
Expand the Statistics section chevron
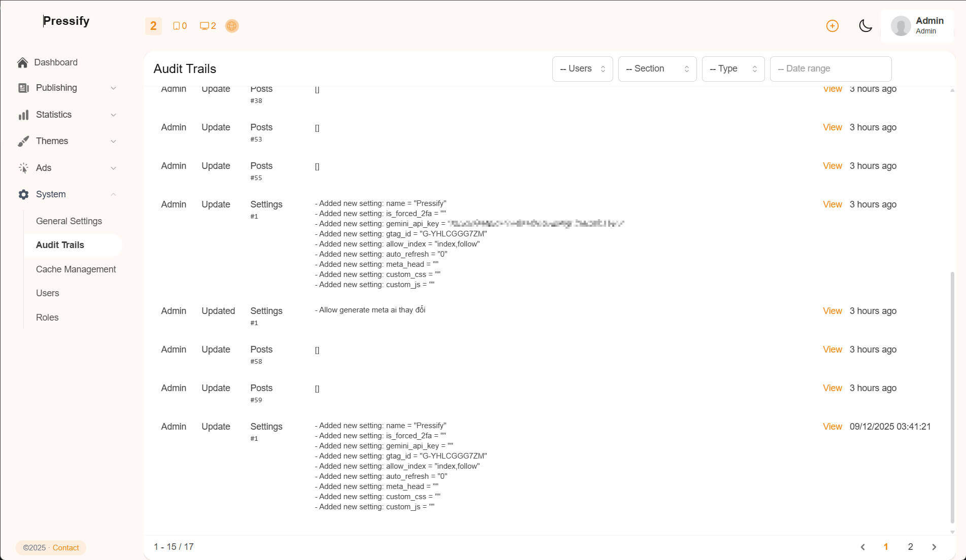click(x=113, y=115)
